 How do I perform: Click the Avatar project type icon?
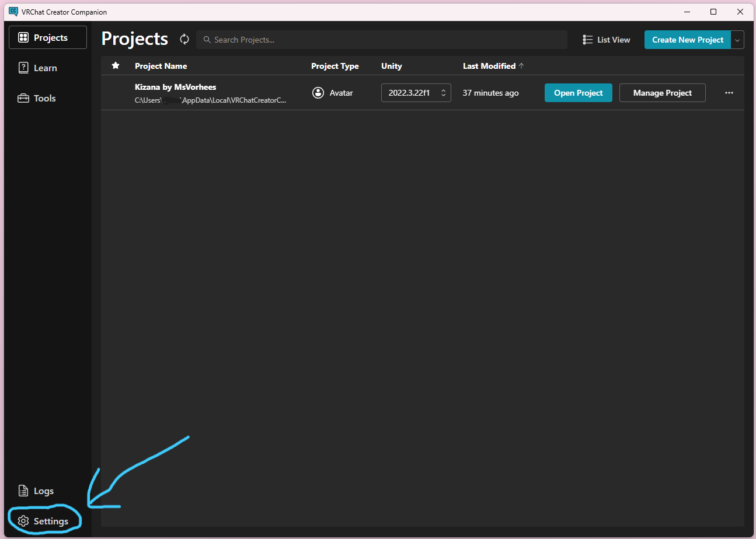pyautogui.click(x=318, y=93)
